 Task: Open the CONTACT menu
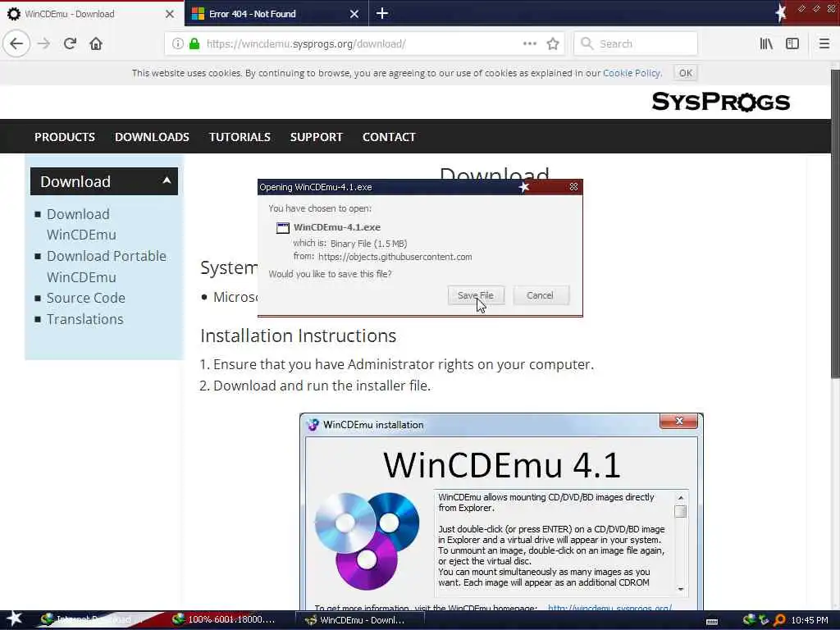pos(389,137)
